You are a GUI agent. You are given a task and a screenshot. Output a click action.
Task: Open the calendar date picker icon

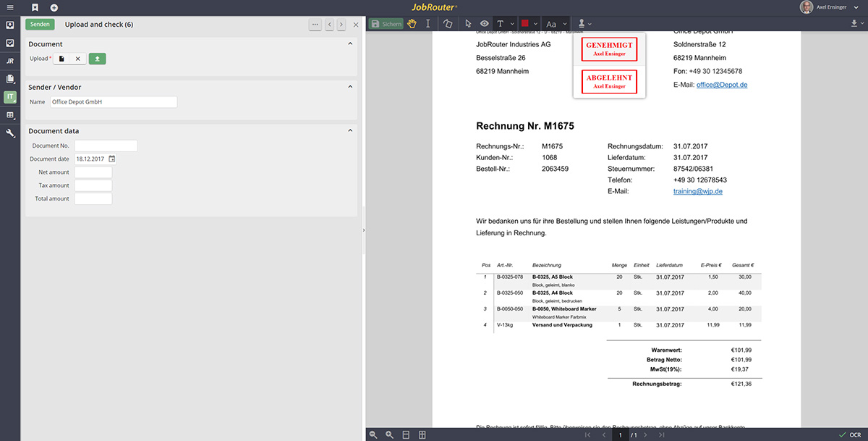pos(112,159)
